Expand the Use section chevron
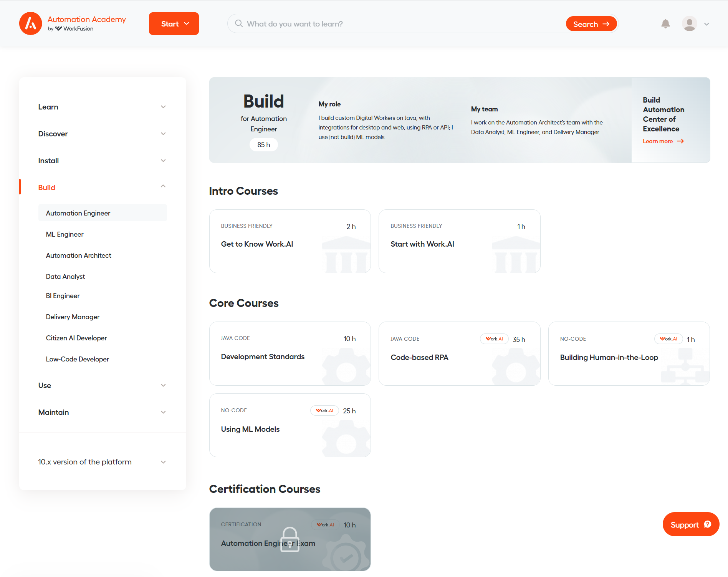 point(163,385)
